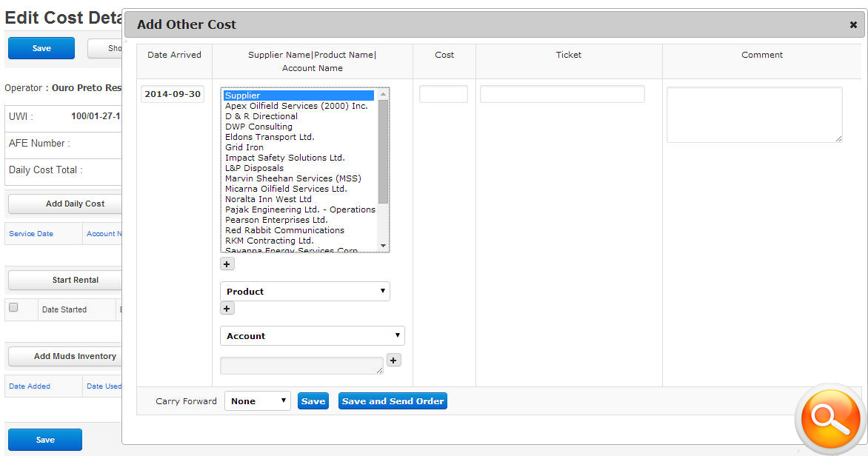Open the Account dropdown

pos(312,336)
